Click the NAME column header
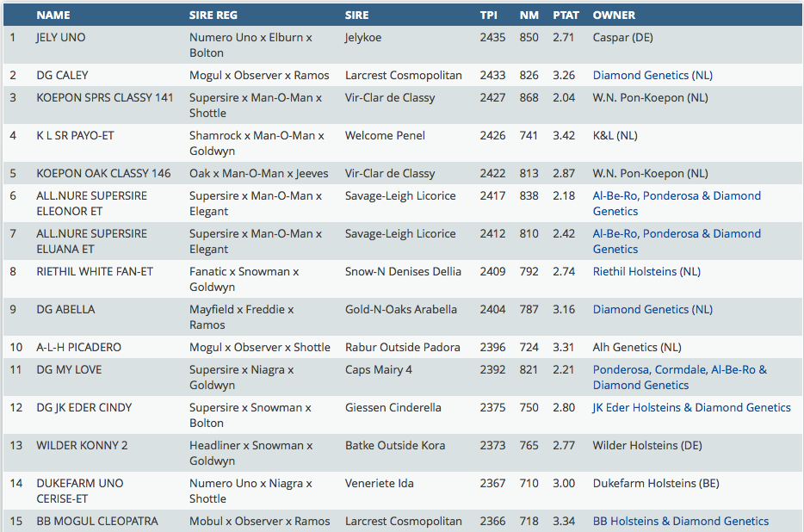 tap(53, 15)
